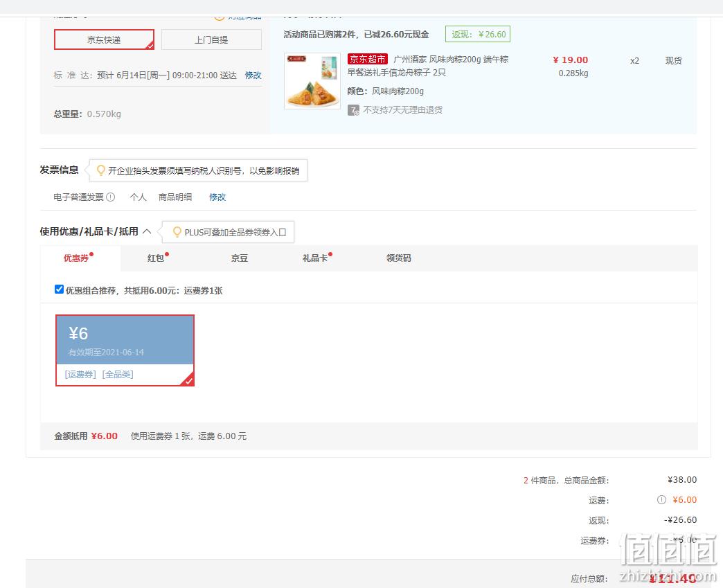Click lightbulb icon in invoice tax notice
Viewport: 723px width, 588px height.
click(100, 170)
